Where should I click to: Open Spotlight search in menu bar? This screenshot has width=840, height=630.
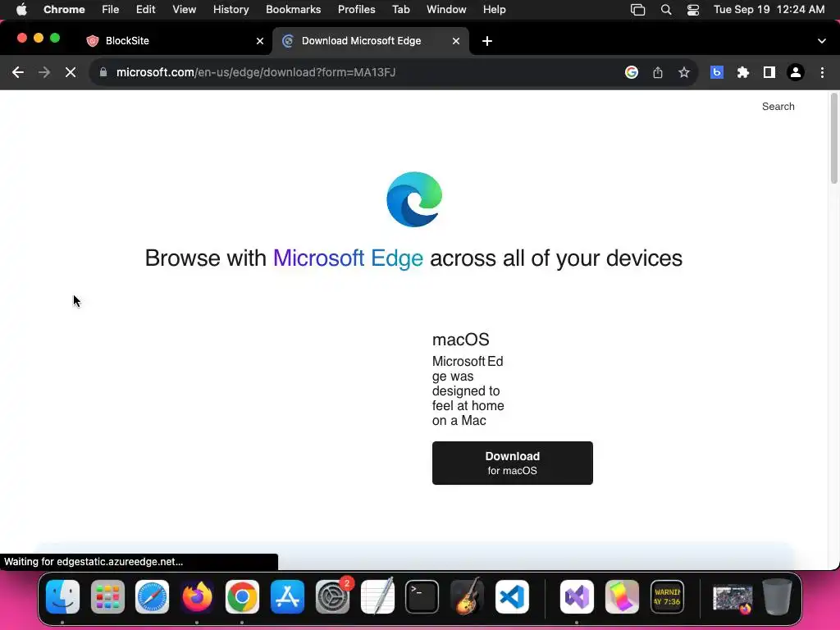point(666,10)
